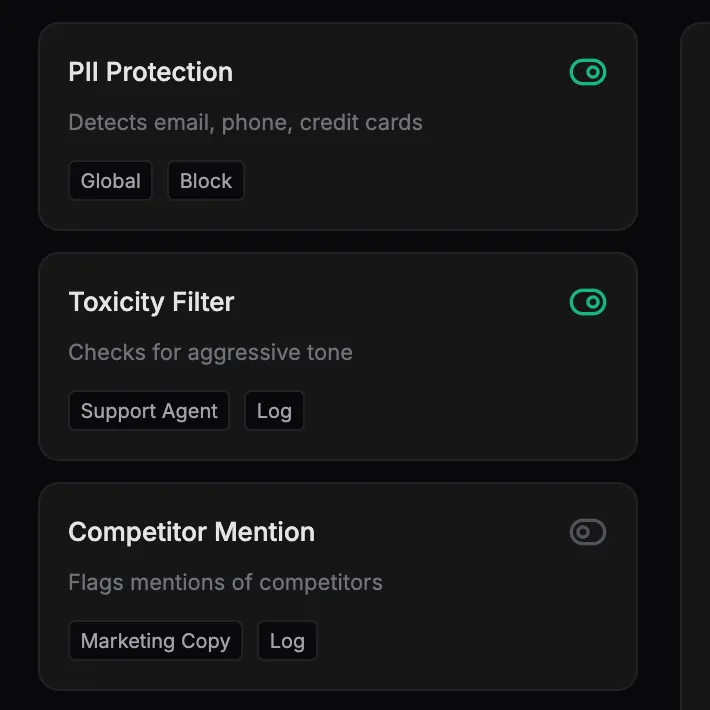This screenshot has height=710, width=710.
Task: Turn off the Toxicity Filter switch
Action: (588, 302)
